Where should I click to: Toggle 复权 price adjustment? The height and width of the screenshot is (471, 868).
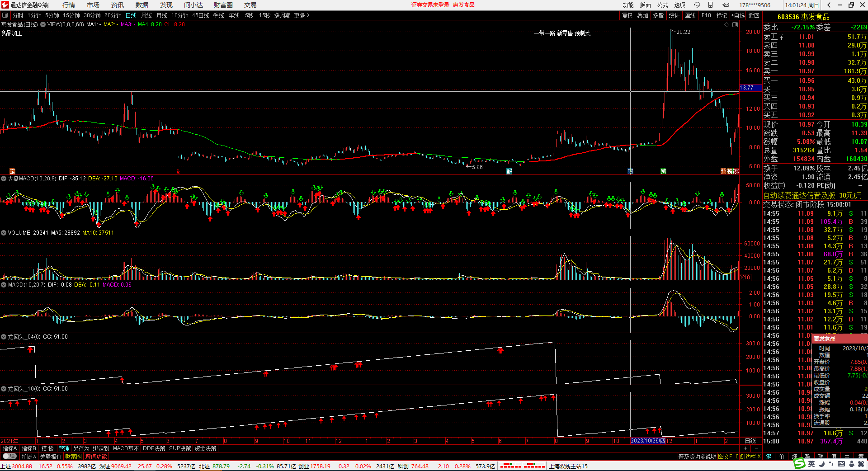[x=627, y=15]
